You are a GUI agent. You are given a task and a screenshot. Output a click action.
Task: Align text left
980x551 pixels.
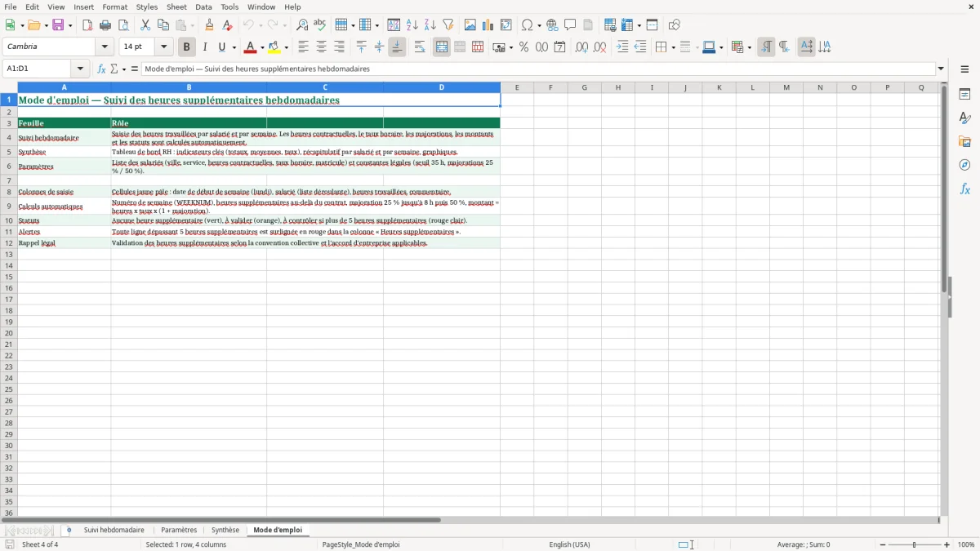304,47
